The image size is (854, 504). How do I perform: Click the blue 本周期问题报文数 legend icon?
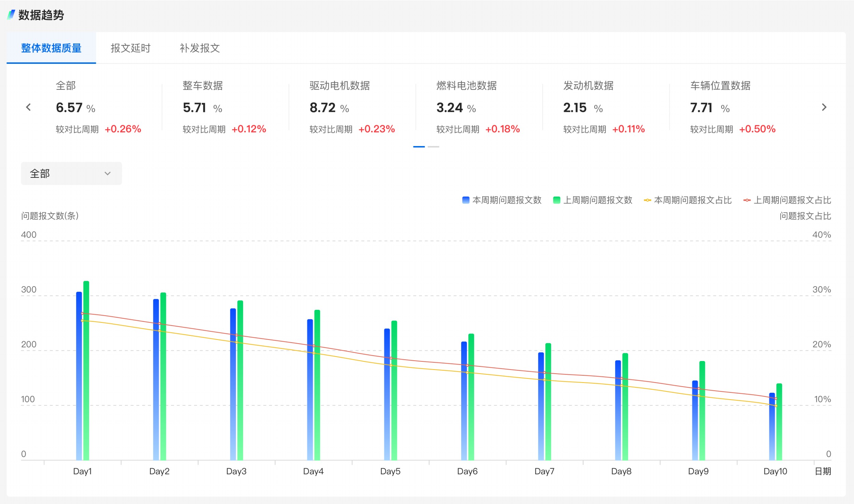466,200
